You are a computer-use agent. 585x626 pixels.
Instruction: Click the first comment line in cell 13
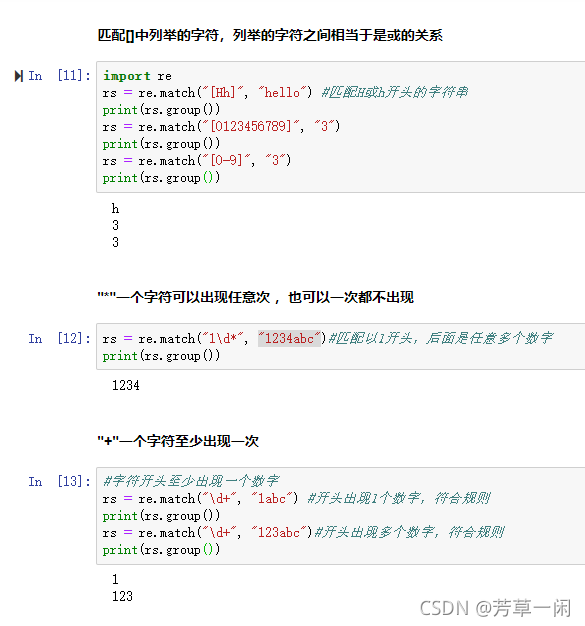pyautogui.click(x=191, y=481)
